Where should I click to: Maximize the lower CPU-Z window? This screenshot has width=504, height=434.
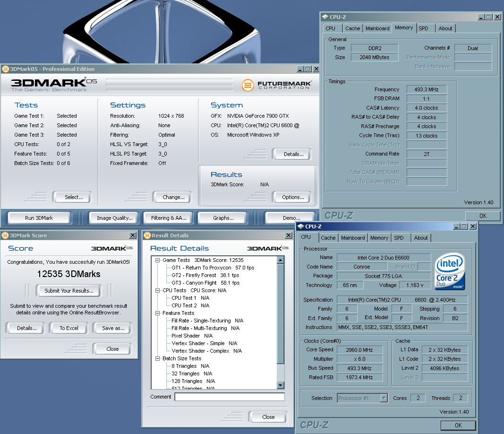pyautogui.click(x=464, y=226)
